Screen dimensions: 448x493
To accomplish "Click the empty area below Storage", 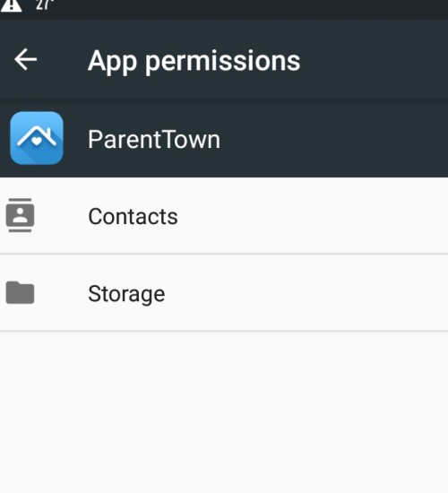I will (224, 412).
